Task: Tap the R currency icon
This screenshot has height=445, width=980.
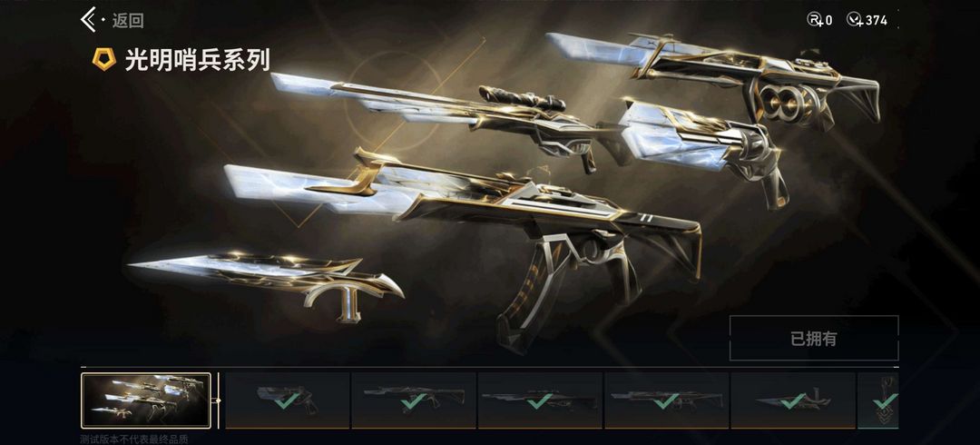Action: [x=815, y=20]
